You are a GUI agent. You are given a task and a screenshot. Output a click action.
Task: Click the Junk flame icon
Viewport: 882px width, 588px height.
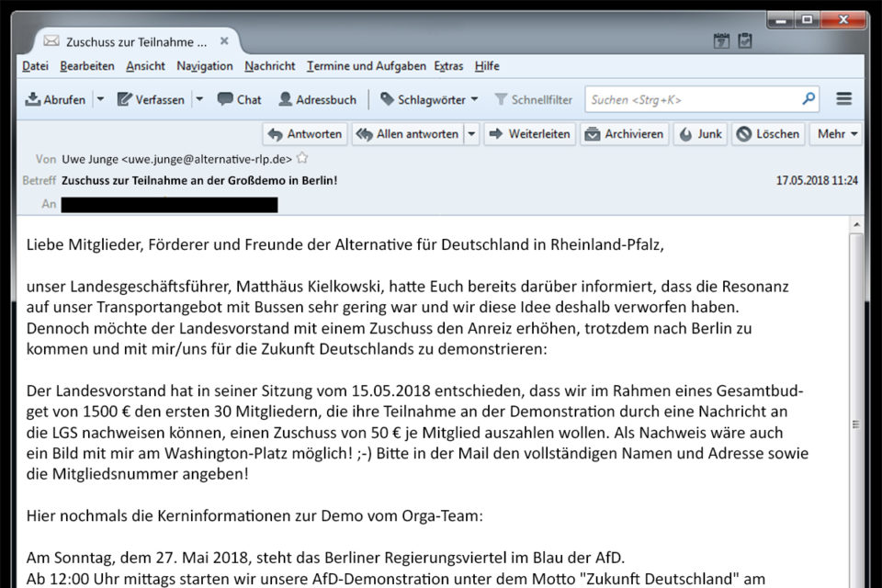(x=685, y=134)
